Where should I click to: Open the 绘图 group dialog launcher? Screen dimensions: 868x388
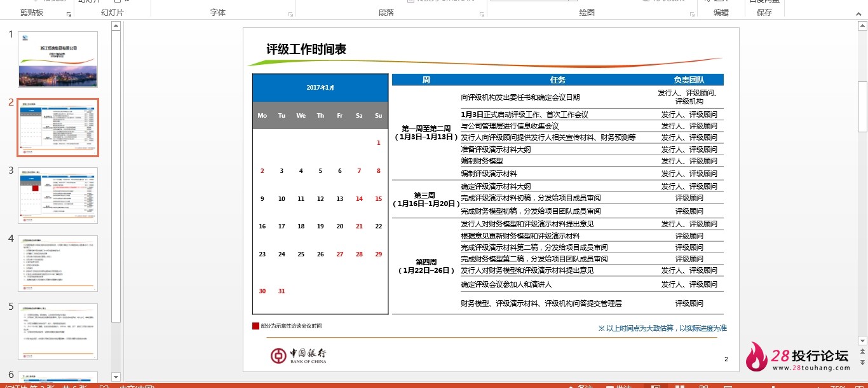pyautogui.click(x=691, y=13)
